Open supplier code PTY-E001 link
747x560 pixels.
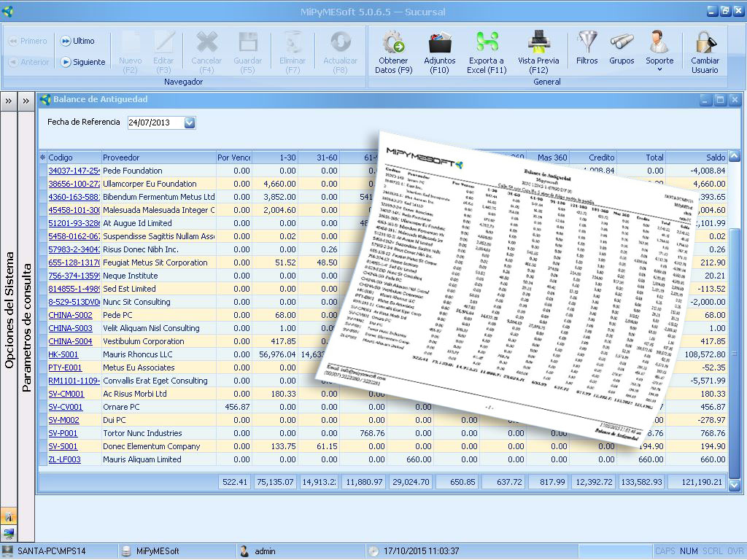[65, 367]
